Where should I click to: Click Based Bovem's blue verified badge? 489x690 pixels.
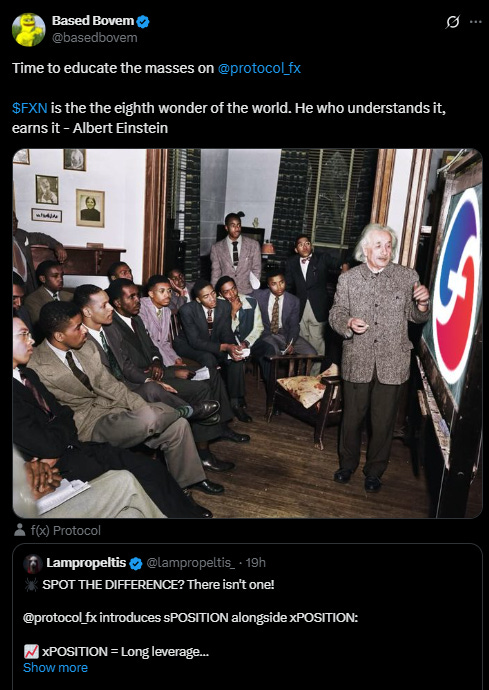[x=143, y=21]
